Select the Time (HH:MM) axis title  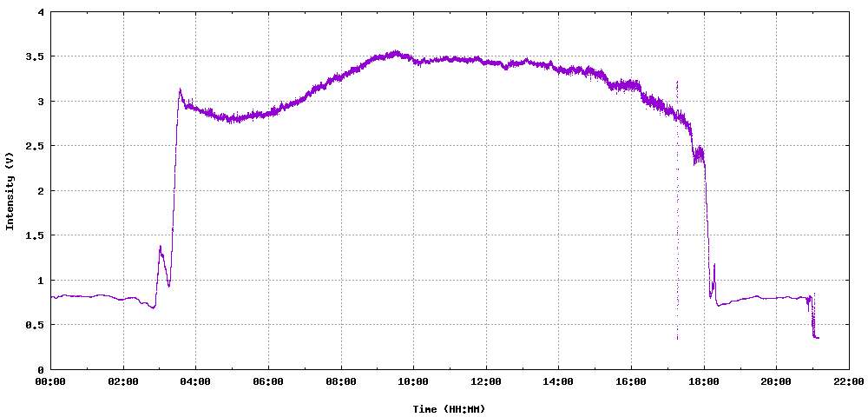[x=449, y=409]
